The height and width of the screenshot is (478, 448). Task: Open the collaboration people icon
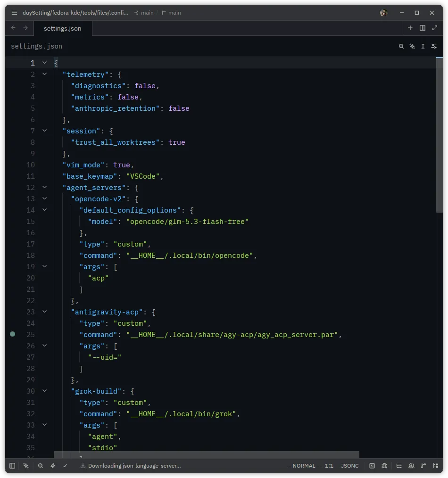(411, 466)
